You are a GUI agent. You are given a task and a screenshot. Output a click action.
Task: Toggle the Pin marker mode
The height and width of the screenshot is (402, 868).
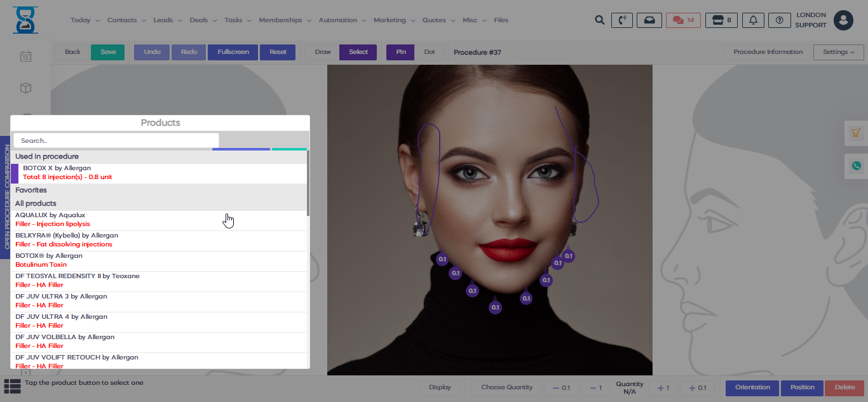(x=401, y=52)
